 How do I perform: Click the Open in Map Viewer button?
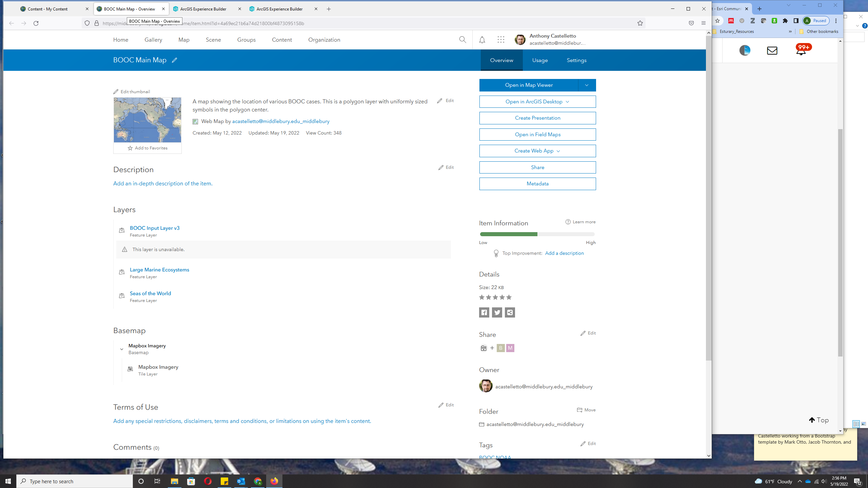pyautogui.click(x=529, y=85)
